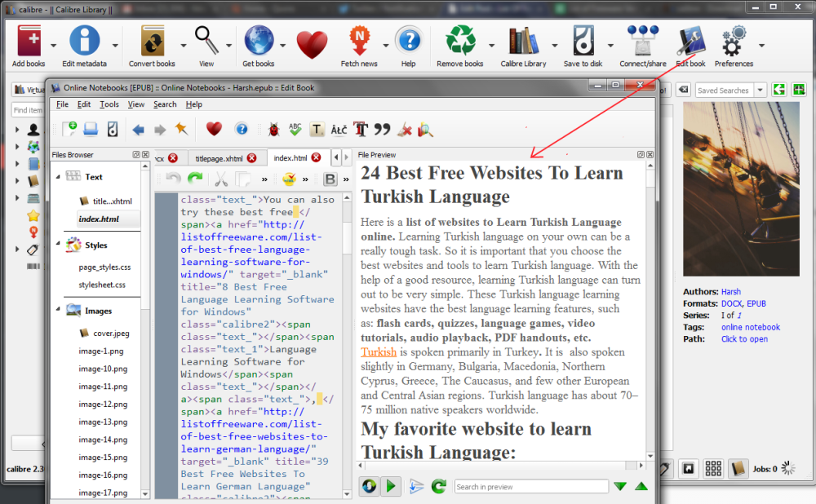Screen dimensions: 816x504
Task: Click the pin checkpoint icon in Edit Book
Action: 182,129
